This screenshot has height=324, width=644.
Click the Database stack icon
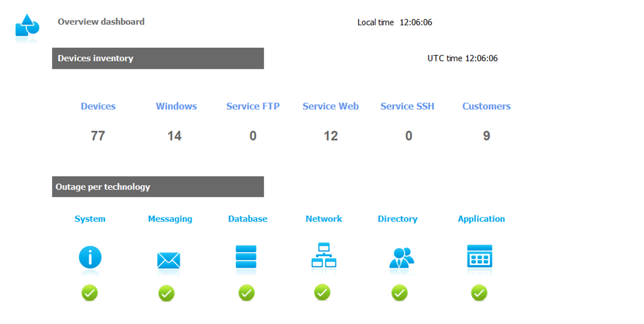pyautogui.click(x=246, y=257)
